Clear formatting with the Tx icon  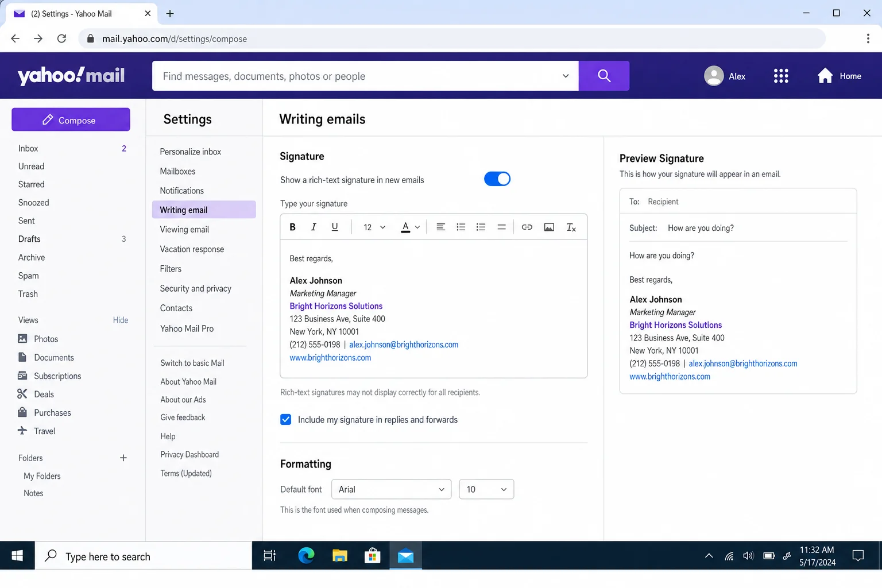(x=571, y=227)
